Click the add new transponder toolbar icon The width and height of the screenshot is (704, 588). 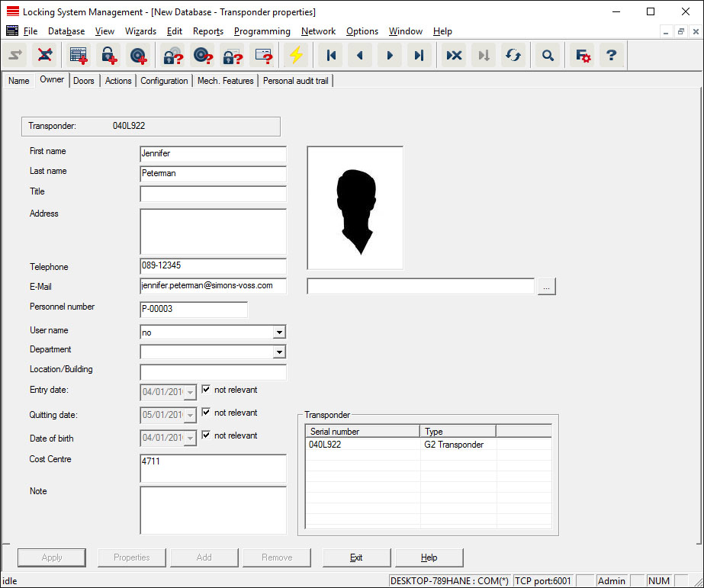(138, 56)
